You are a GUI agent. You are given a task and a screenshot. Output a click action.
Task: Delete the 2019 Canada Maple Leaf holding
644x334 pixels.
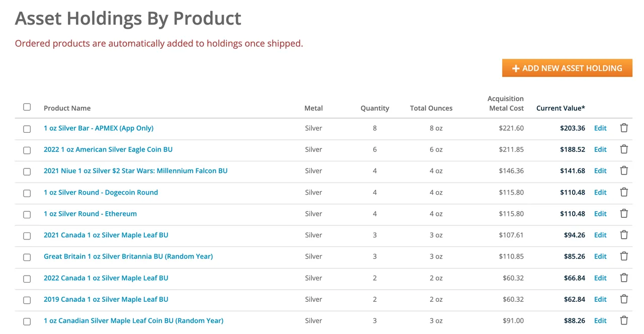point(624,299)
